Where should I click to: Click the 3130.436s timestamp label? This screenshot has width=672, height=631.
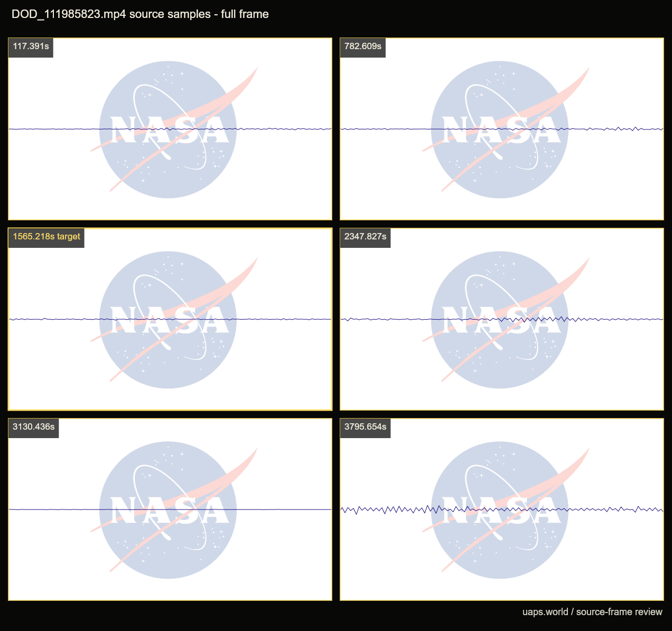point(34,427)
